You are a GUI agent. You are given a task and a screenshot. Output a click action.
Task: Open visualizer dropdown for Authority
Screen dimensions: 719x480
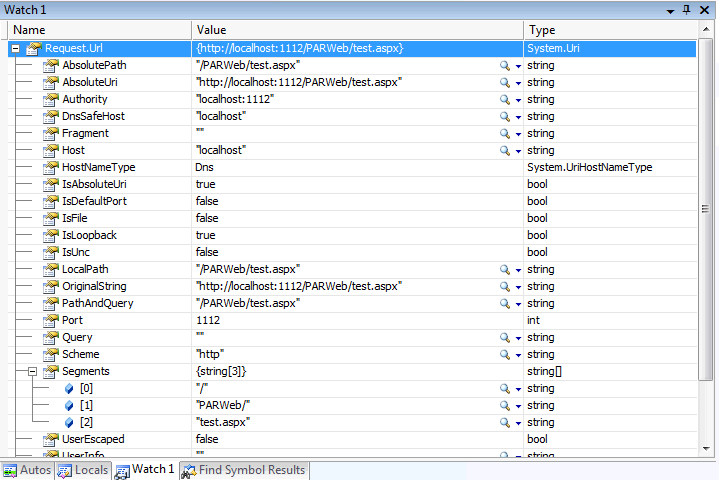(x=518, y=100)
